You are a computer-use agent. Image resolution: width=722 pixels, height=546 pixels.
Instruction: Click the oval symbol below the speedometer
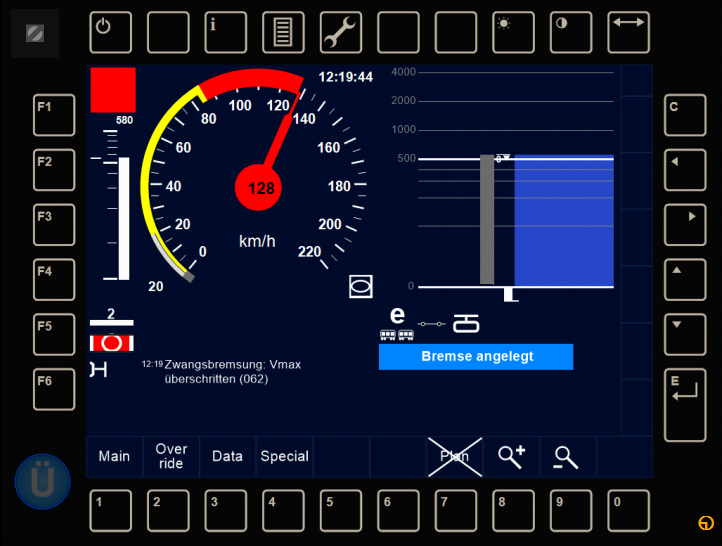click(x=361, y=286)
